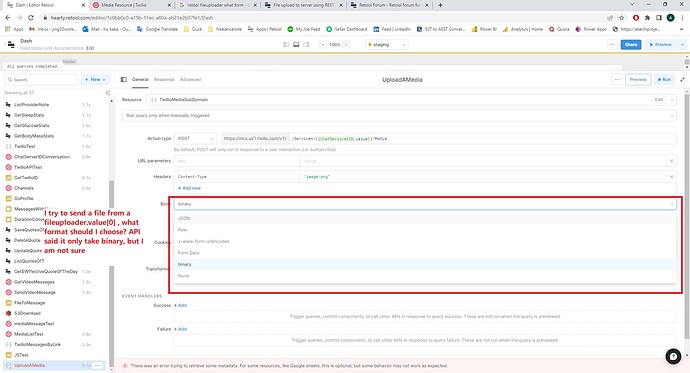
Task: Open the browser extensions puzzle icon
Action: tap(647, 18)
